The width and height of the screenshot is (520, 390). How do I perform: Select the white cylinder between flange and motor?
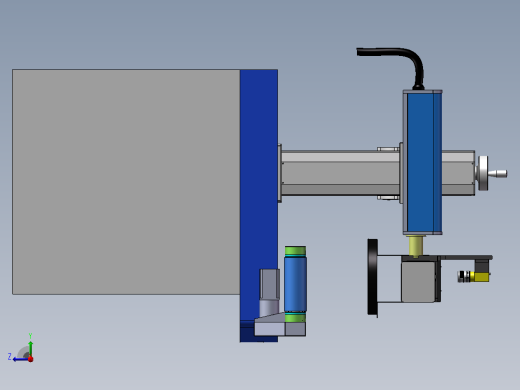click(389, 279)
